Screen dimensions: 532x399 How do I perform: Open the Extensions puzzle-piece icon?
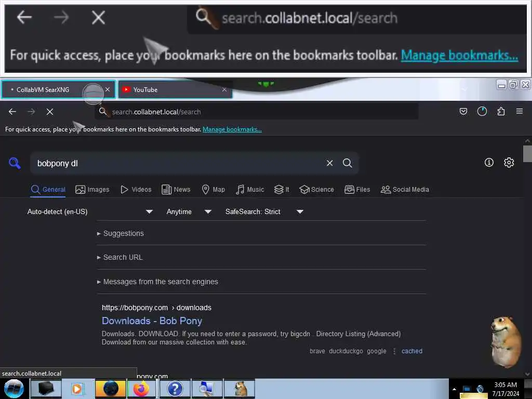point(501,111)
